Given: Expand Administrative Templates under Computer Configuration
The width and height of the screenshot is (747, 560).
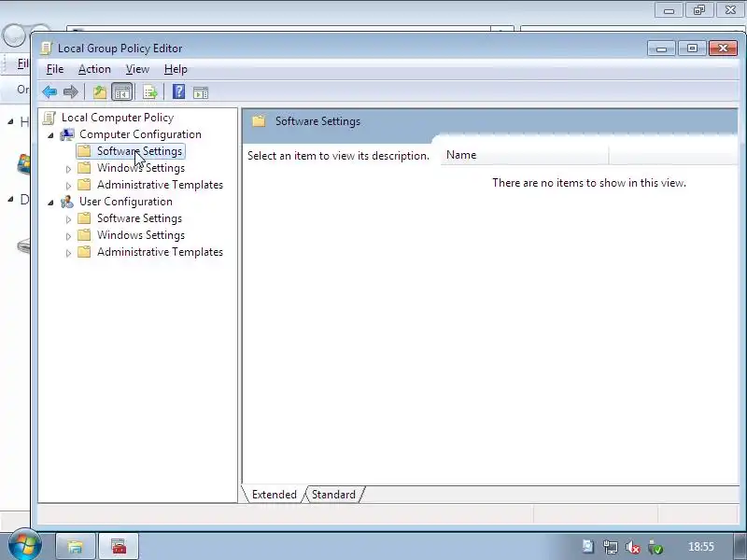Looking at the screenshot, I should click(68, 186).
